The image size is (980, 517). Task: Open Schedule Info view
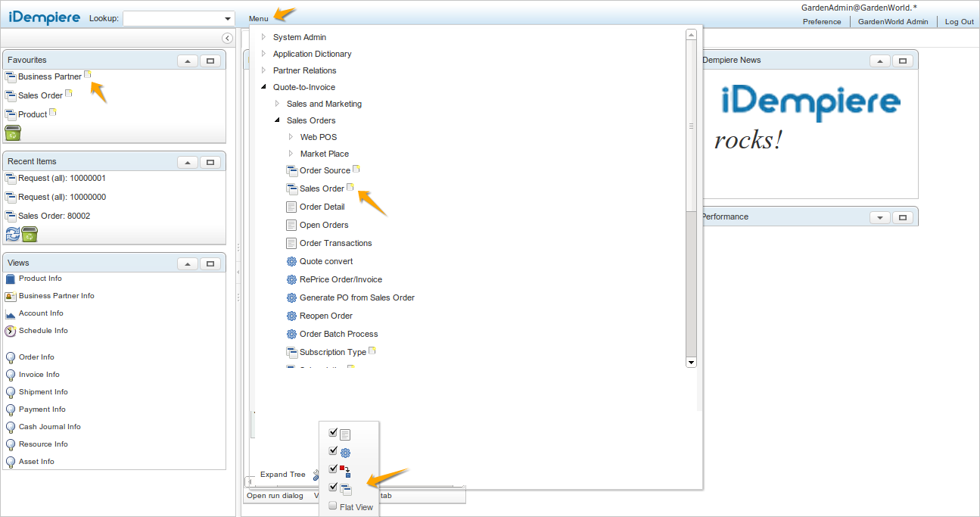coord(43,331)
